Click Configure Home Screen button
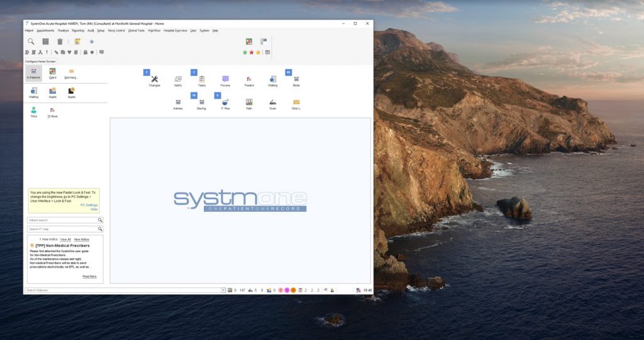Image resolution: width=644 pixels, height=340 pixels. pyautogui.click(x=40, y=62)
